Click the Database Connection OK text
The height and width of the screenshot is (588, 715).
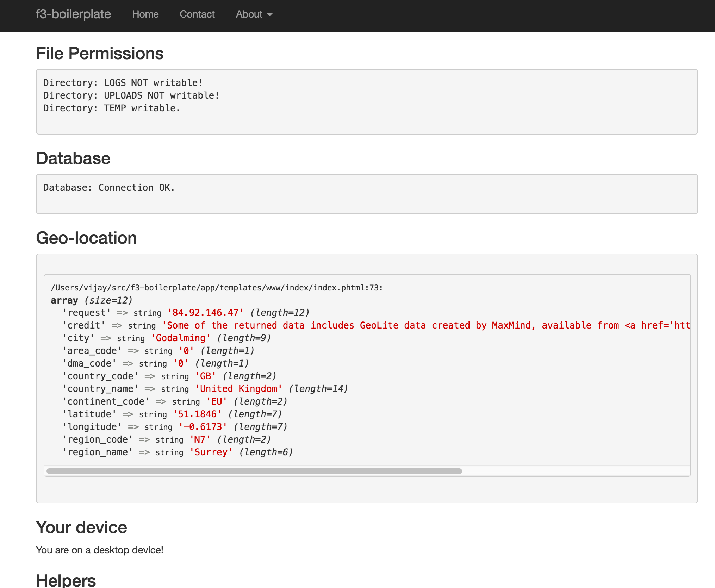[x=109, y=188]
